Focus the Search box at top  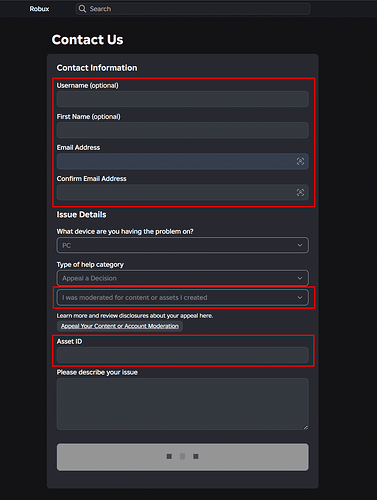click(x=193, y=9)
